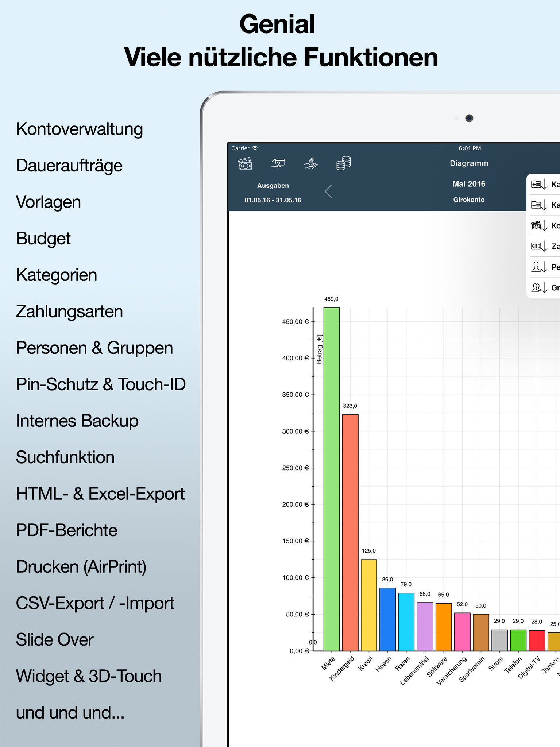The width and height of the screenshot is (560, 747).
Task: Tap the Daueraufträge feature text
Action: 69,166
